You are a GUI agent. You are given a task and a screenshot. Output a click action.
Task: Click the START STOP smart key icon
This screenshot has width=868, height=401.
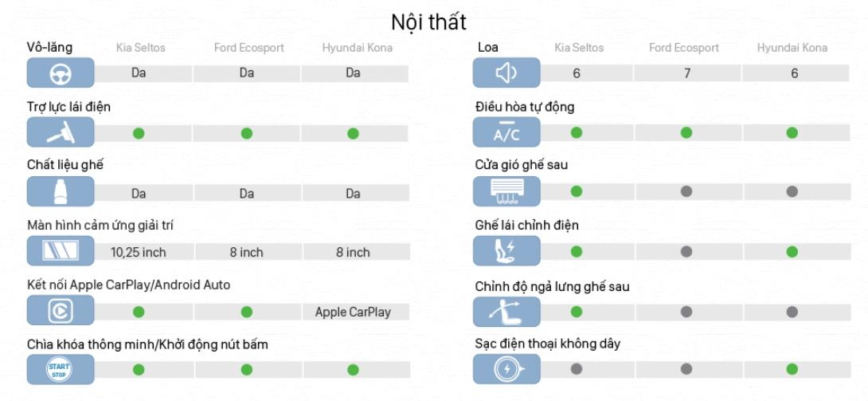pyautogui.click(x=61, y=369)
